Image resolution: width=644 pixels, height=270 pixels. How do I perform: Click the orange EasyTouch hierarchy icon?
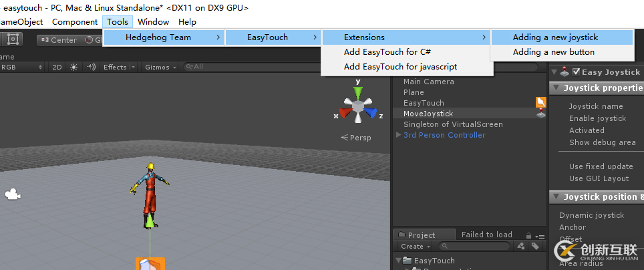coord(541,102)
